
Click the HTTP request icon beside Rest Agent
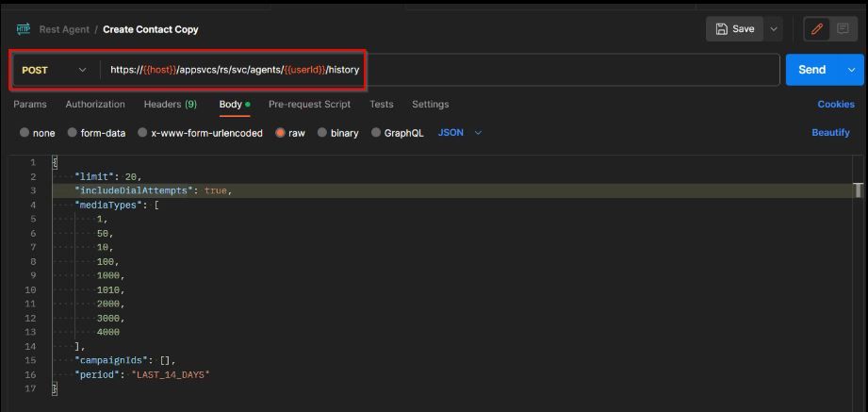click(x=24, y=29)
